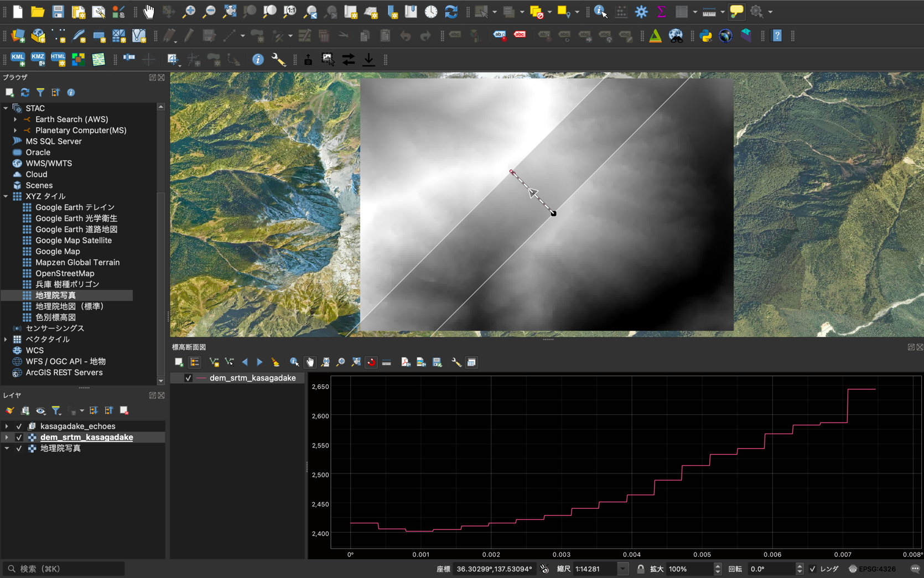Click the Zoom In magnifier
This screenshot has width=924, height=578.
pos(189,12)
